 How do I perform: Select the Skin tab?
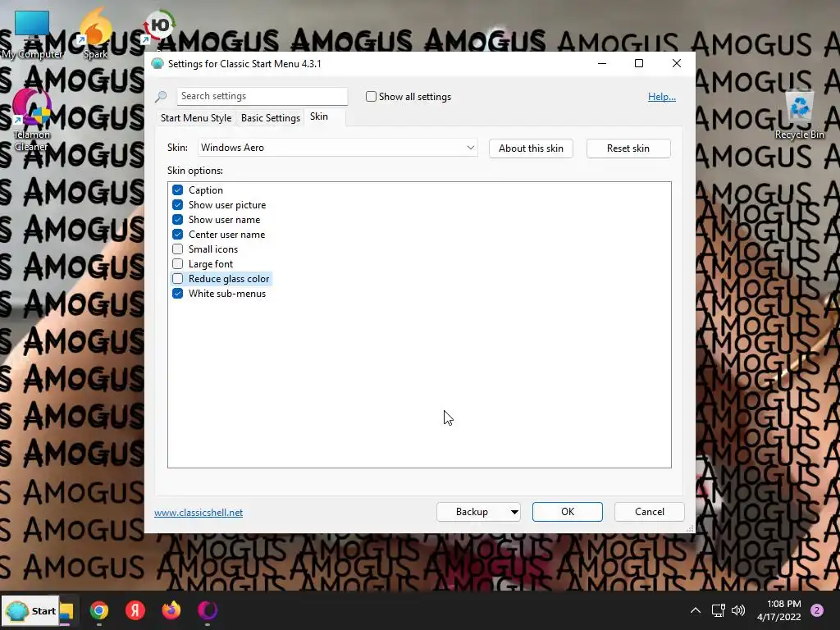coord(319,116)
